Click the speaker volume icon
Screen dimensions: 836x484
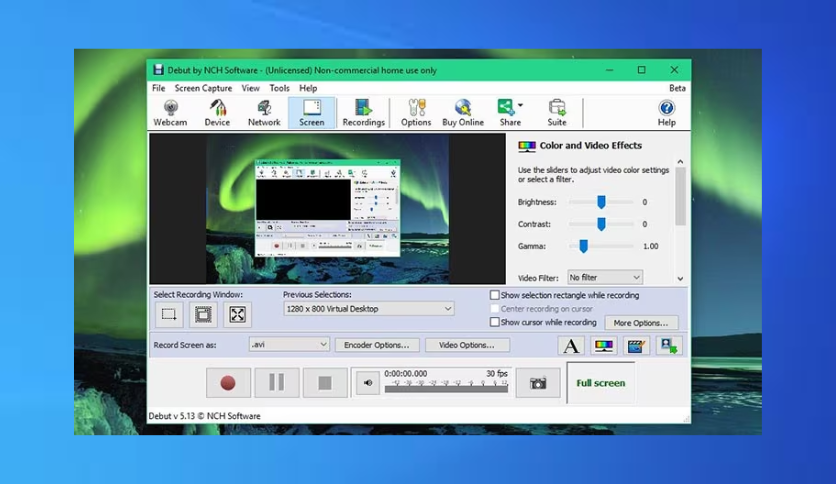point(368,383)
